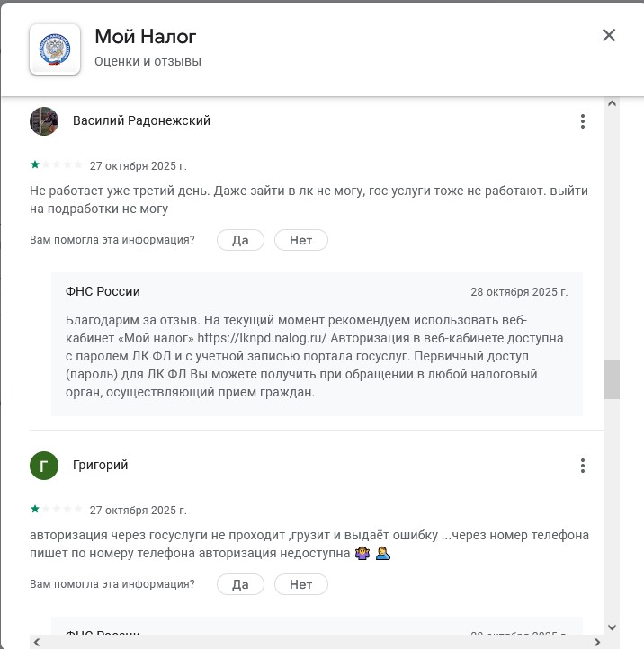Click the ФНС России reply author name
Viewport: 644px width, 649px height.
pos(103,291)
